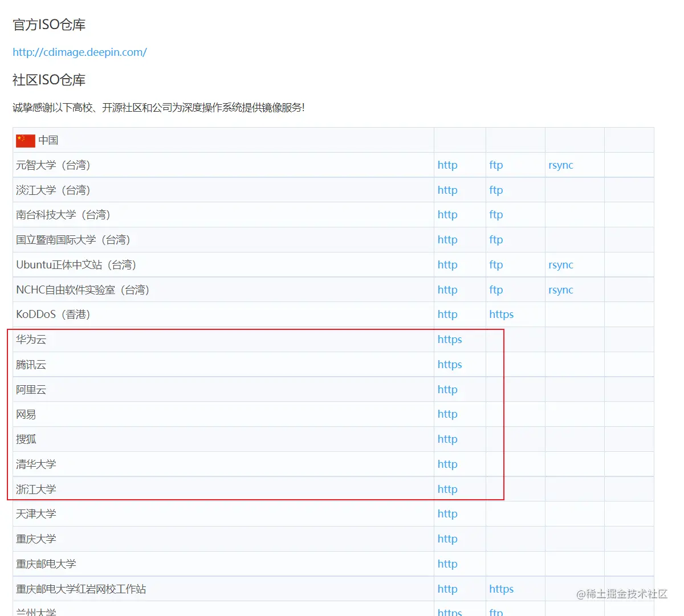Select the 南台科技大学（台湾） mirror name
684x616 pixels.
[x=63, y=215]
